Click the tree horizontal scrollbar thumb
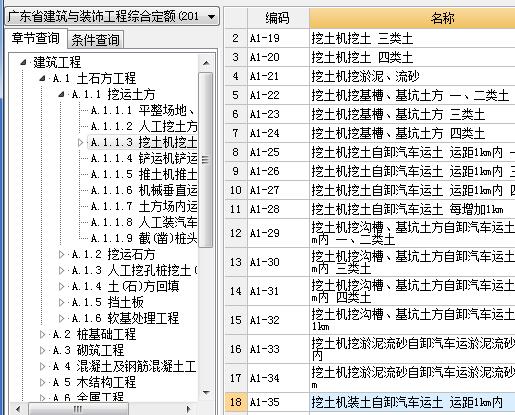Image resolution: width=515 pixels, height=415 pixels. click(78, 409)
